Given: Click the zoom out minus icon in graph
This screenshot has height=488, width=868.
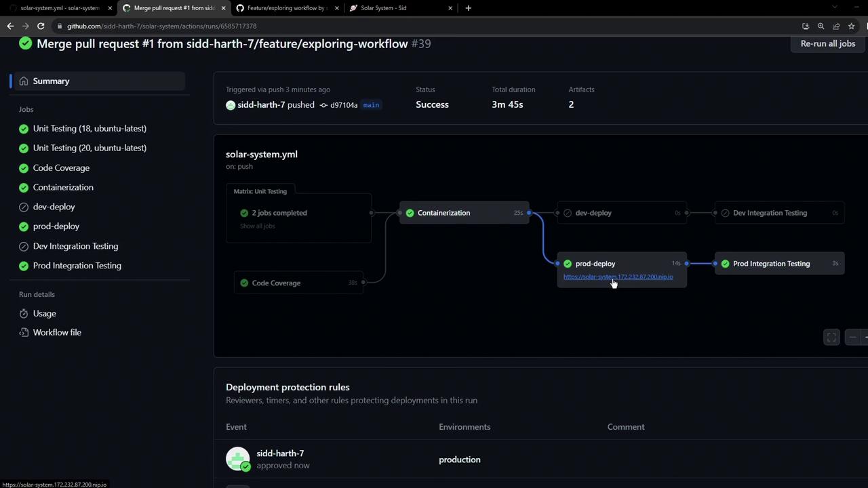Looking at the screenshot, I should (853, 338).
